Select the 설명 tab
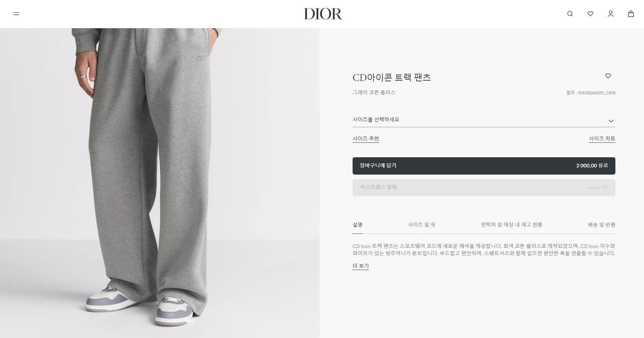Viewport: 644px width, 338px height. (358, 225)
